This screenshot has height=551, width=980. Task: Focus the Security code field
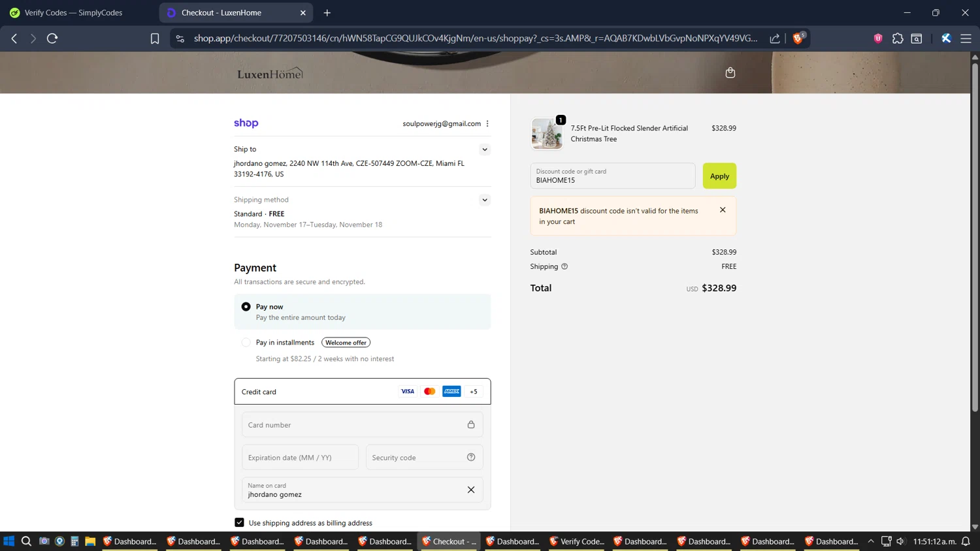[424, 458]
